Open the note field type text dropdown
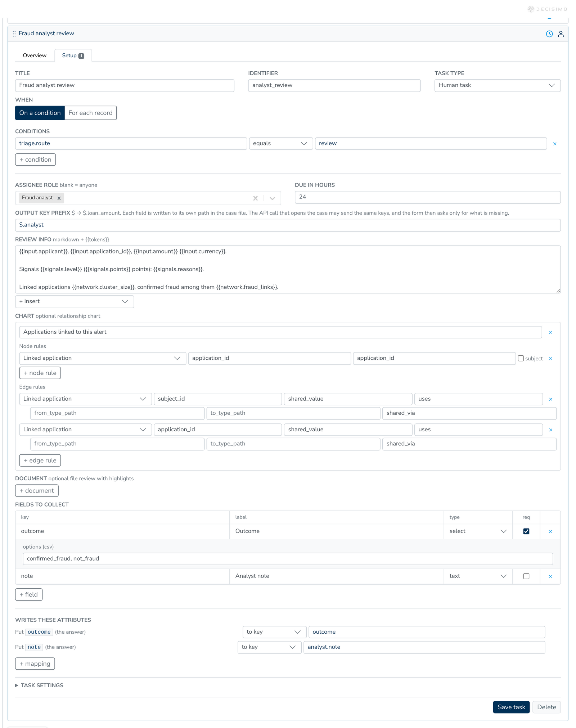This screenshot has width=576, height=728. [x=478, y=576]
